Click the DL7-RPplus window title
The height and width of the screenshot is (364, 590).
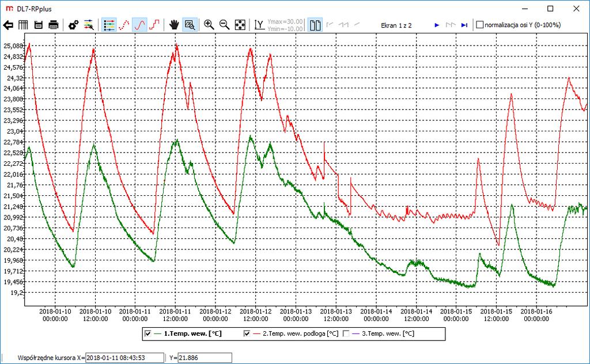(x=34, y=9)
